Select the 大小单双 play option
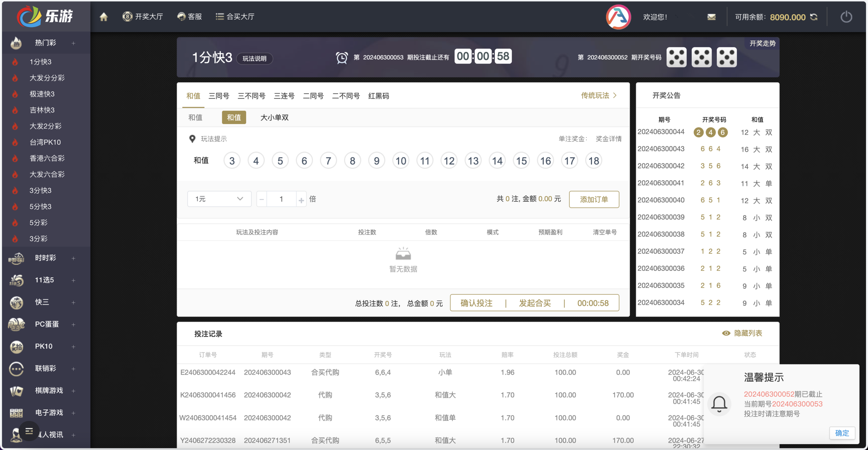This screenshot has height=450, width=868. tap(274, 117)
